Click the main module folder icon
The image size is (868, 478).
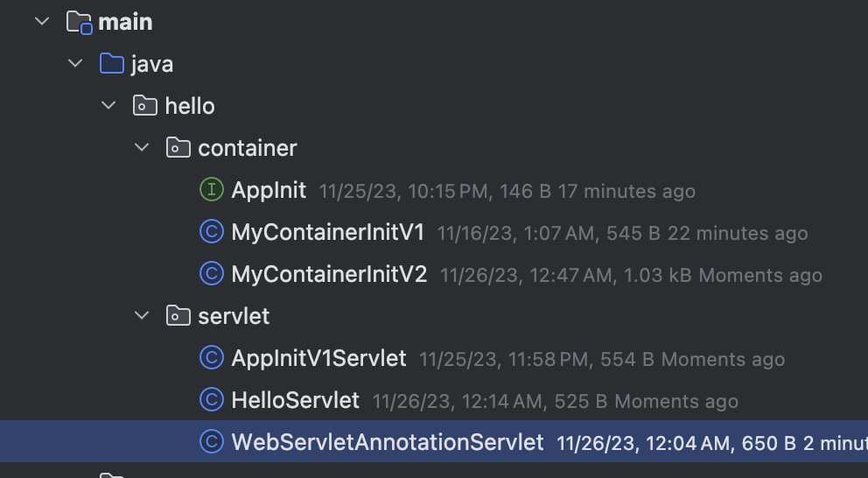click(x=79, y=22)
